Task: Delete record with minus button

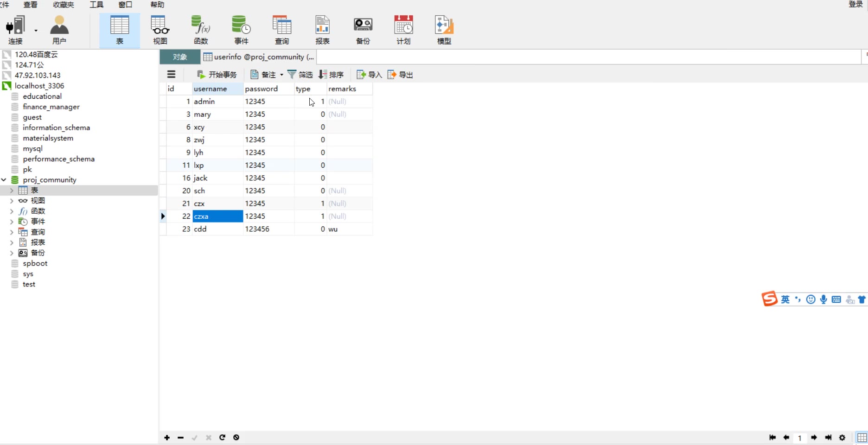Action: pyautogui.click(x=180, y=438)
